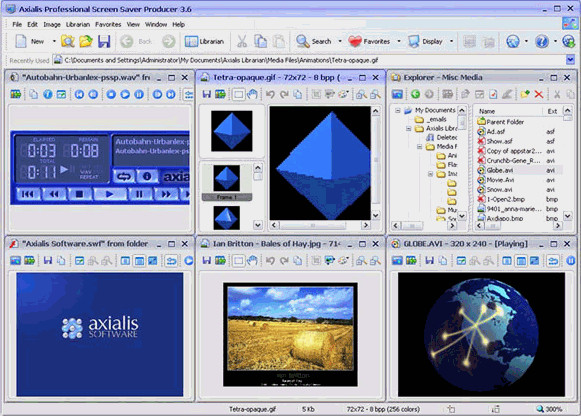Click the Redo icon in Tetra-opaque.gif window

click(x=284, y=94)
